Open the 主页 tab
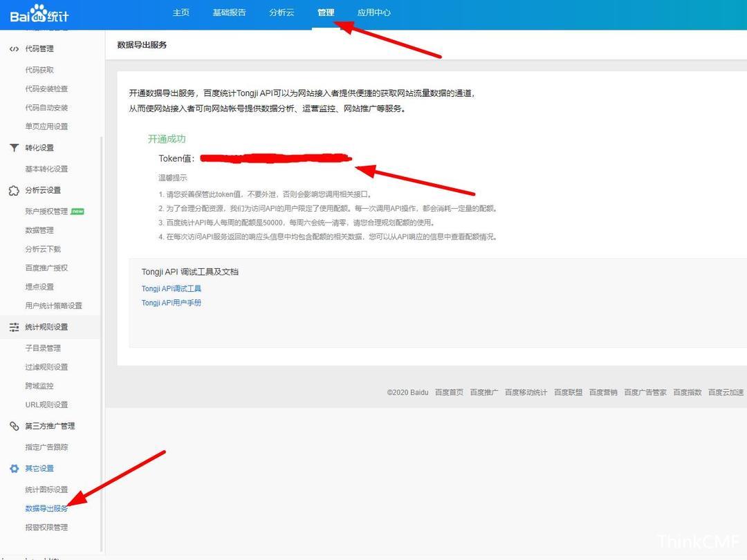Viewport: 747px width, 560px height. tap(181, 12)
